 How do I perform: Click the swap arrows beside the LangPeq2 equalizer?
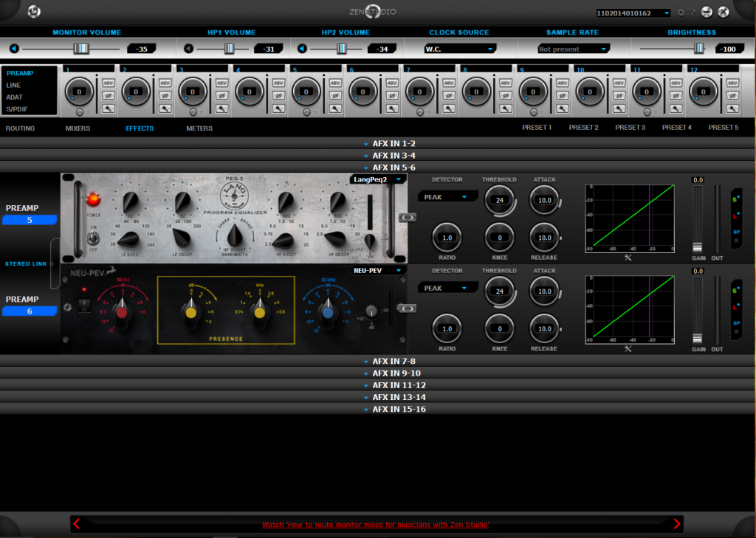[408, 217]
